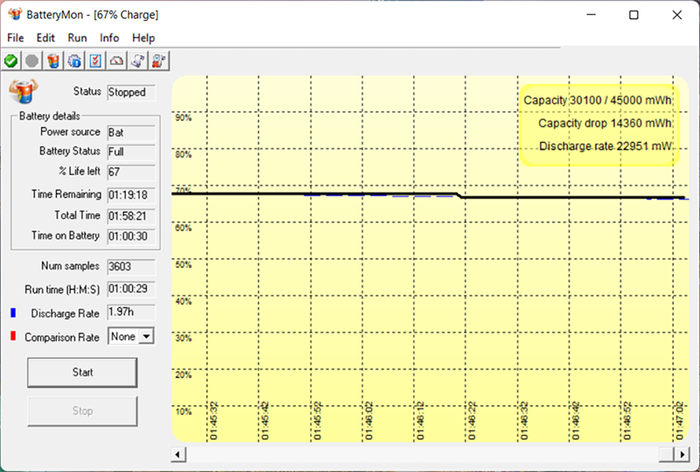This screenshot has width=700, height=472.
Task: Click the gauge meter toolbar icon
Action: pos(117,61)
